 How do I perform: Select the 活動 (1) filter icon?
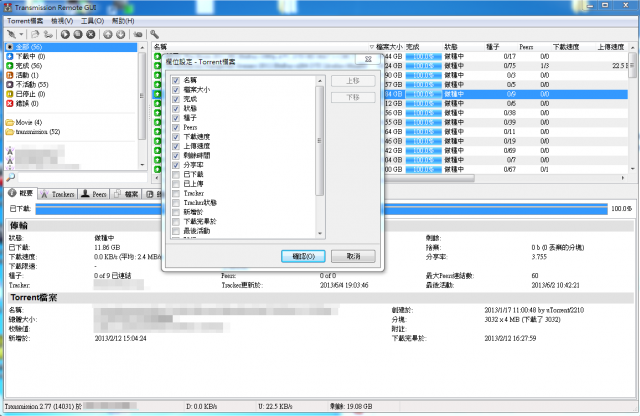pos(10,75)
